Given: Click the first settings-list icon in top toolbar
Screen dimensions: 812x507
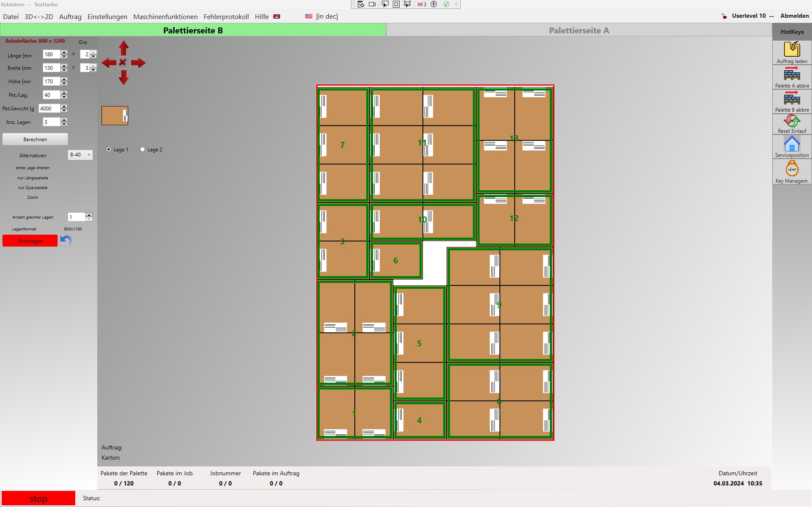Looking at the screenshot, I should [x=361, y=4].
